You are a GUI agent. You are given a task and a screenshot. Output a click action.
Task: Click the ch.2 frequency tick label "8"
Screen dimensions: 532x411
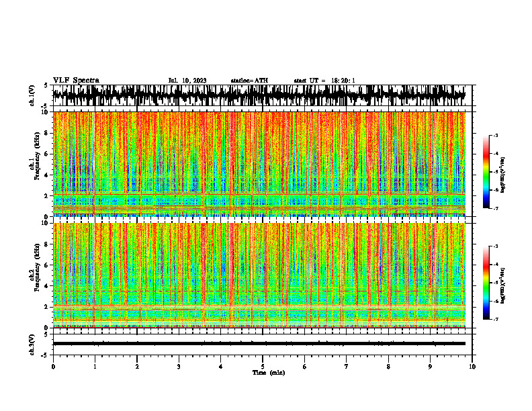coord(47,244)
